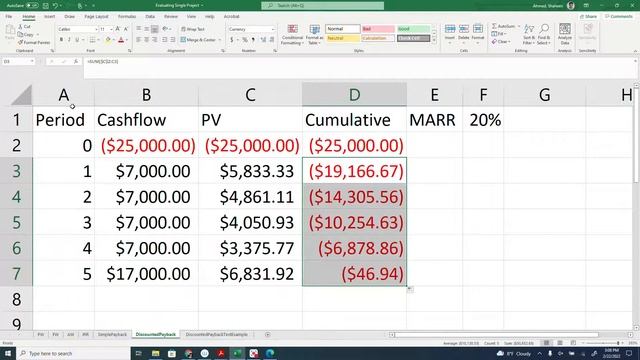Apply the yellow Fill Color
The height and width of the screenshot is (360, 640).
pyautogui.click(x=108, y=40)
